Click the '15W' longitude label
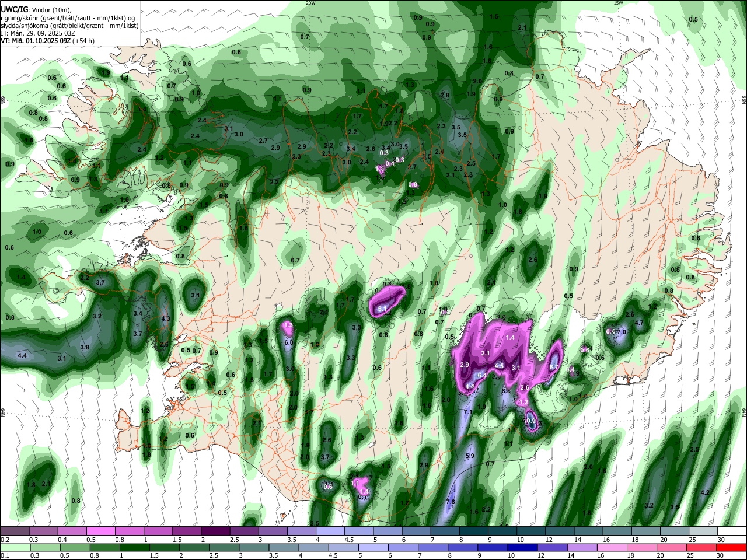The image size is (747, 560). click(617, 3)
